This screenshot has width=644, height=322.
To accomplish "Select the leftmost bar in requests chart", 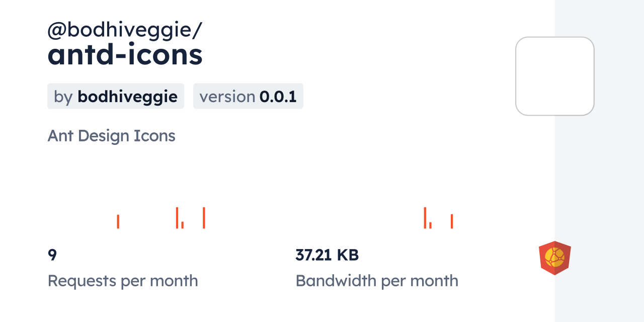I will coord(118,221).
